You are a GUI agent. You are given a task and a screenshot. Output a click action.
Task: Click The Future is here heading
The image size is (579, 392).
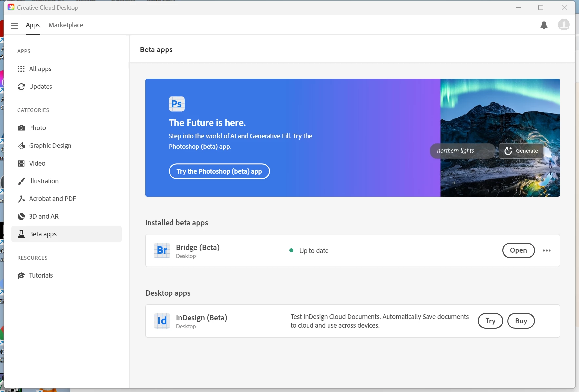pos(207,123)
